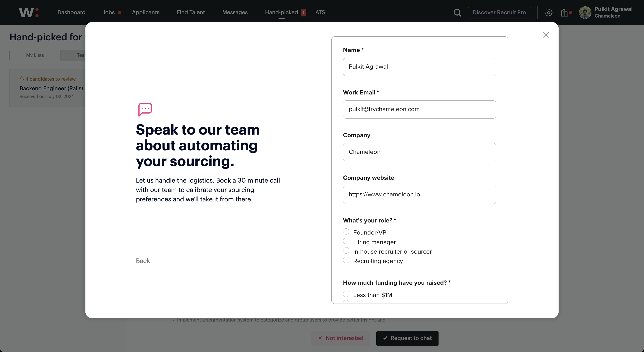Image resolution: width=644 pixels, height=352 pixels.
Task: Click Pulkit Agrawal profile avatar
Action: (x=585, y=12)
